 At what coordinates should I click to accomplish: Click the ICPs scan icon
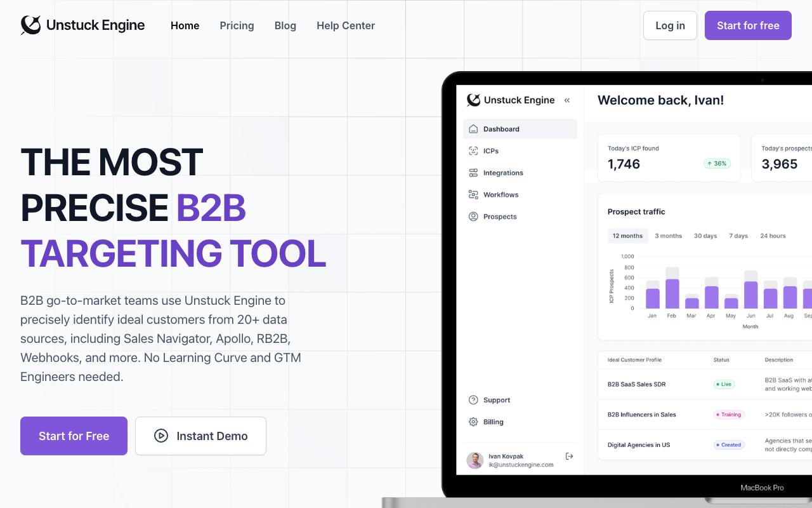click(x=473, y=151)
